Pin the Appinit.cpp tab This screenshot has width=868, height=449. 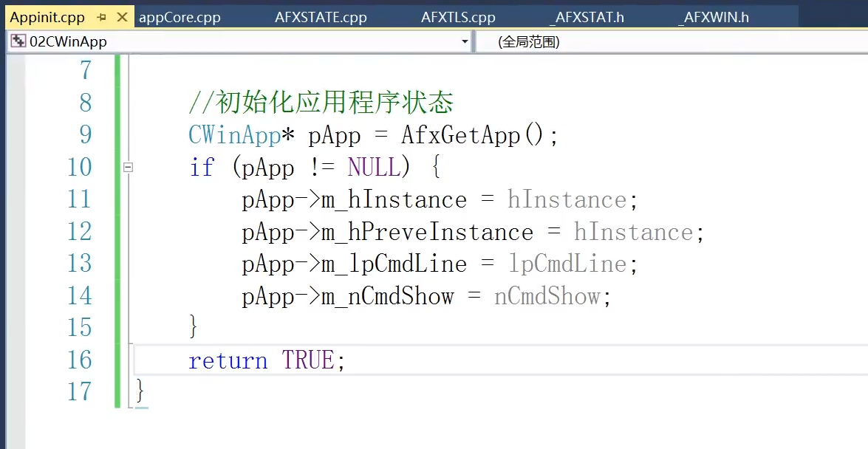[x=101, y=17]
